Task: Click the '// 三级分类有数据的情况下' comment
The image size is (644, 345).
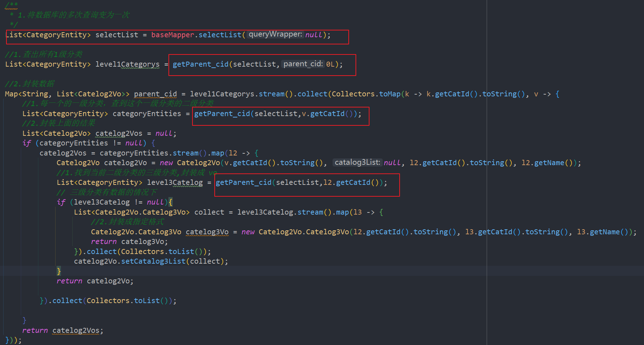Action: click(107, 192)
